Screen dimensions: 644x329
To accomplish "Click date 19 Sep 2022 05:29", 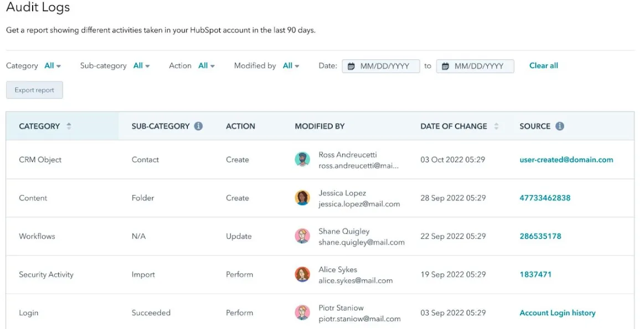I will (452, 274).
